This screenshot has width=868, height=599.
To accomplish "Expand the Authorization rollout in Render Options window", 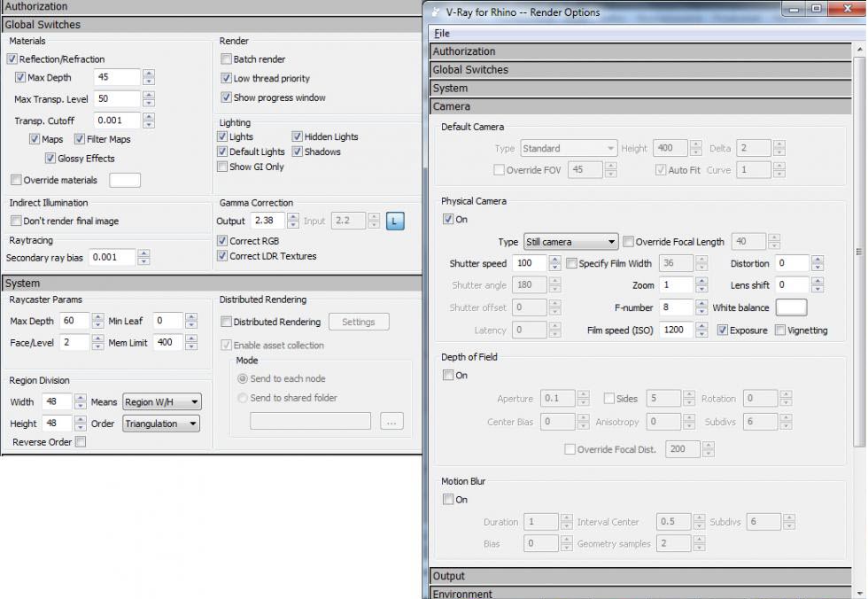I will click(640, 51).
